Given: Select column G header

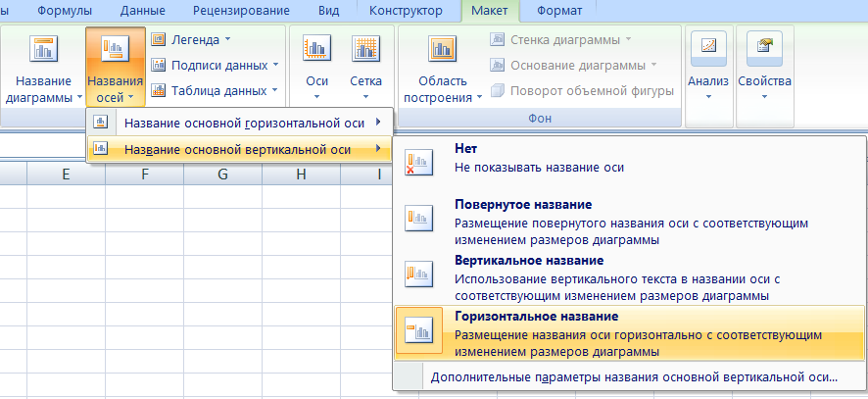Looking at the screenshot, I should coord(222,175).
